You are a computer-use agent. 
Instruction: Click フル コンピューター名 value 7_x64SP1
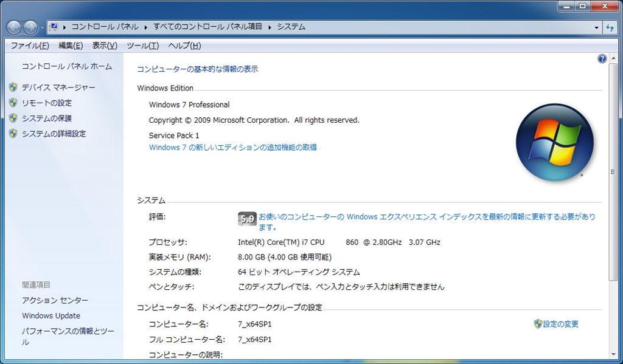pos(255,340)
